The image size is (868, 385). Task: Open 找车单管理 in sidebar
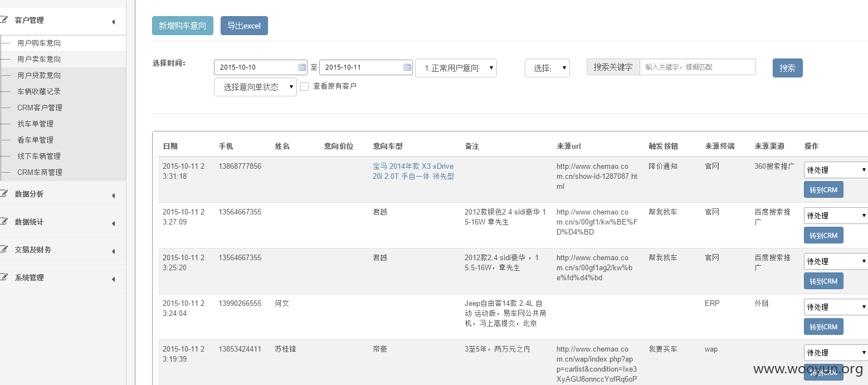coord(35,124)
